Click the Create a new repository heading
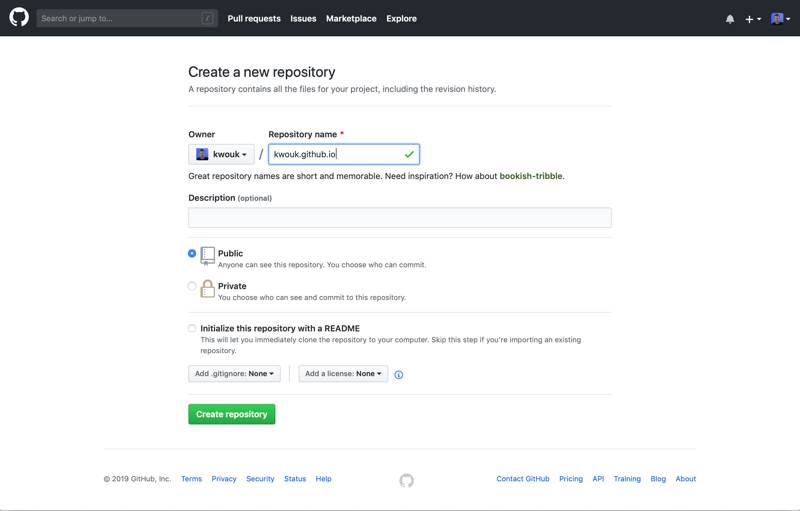 coord(262,72)
